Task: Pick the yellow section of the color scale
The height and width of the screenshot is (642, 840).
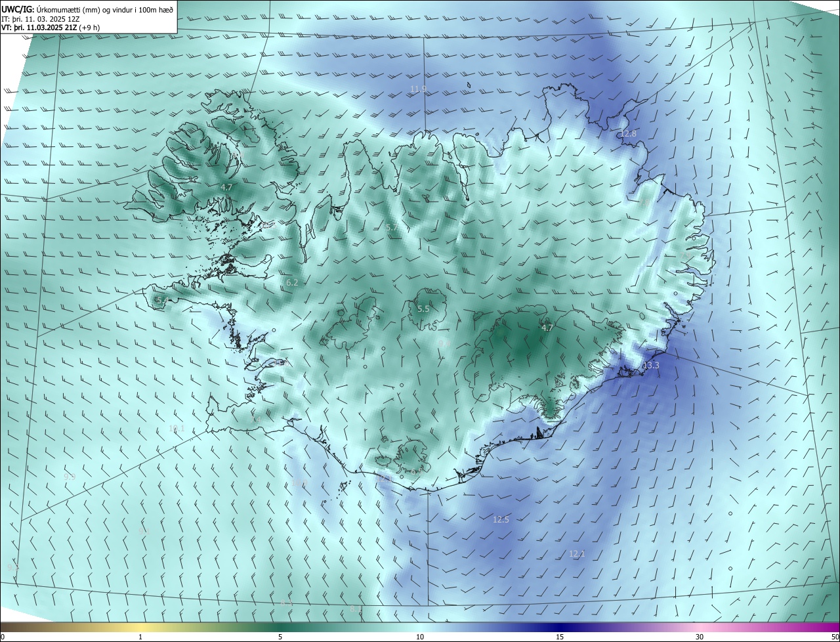Action: click(140, 627)
